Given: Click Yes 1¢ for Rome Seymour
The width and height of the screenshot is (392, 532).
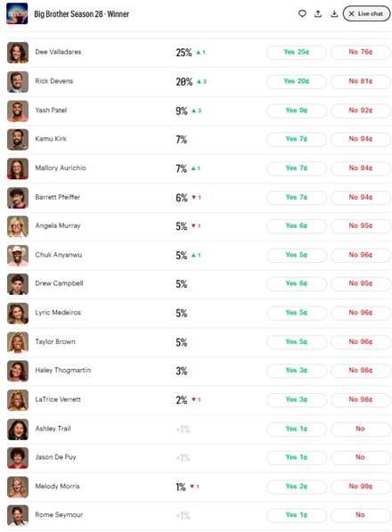Looking at the screenshot, I should pyautogui.click(x=297, y=515).
